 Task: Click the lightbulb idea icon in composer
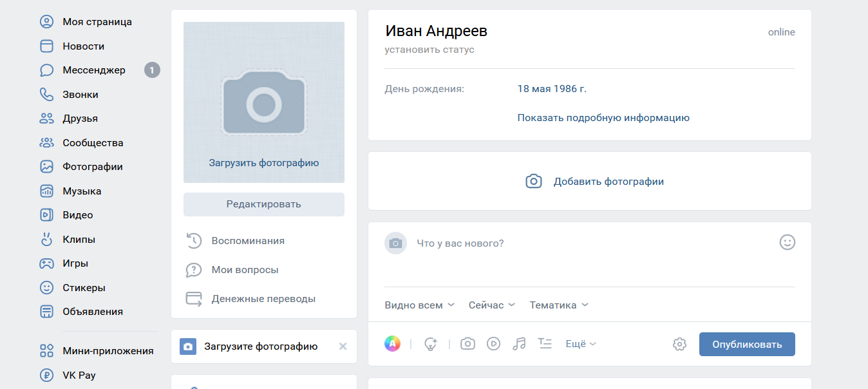430,344
